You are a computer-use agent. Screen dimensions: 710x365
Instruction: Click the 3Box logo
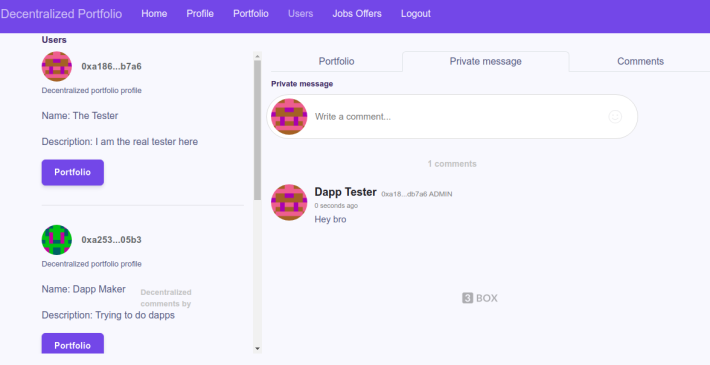point(480,298)
